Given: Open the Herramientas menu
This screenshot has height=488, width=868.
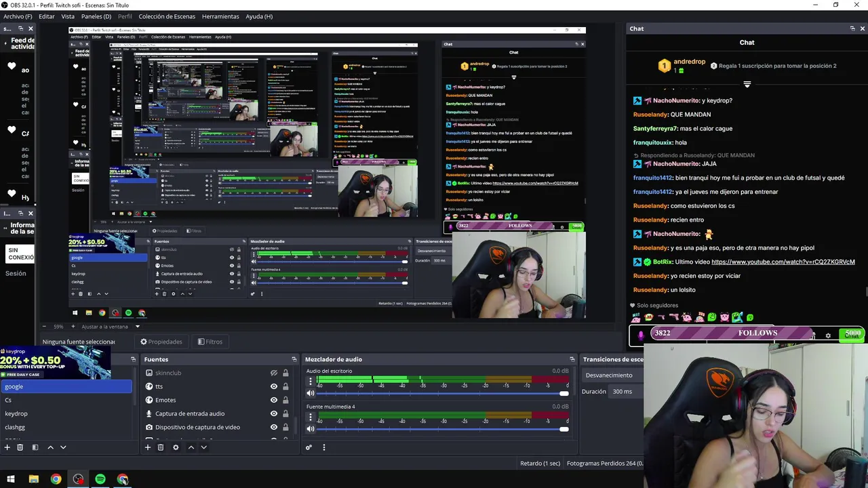Looking at the screenshot, I should click(220, 16).
